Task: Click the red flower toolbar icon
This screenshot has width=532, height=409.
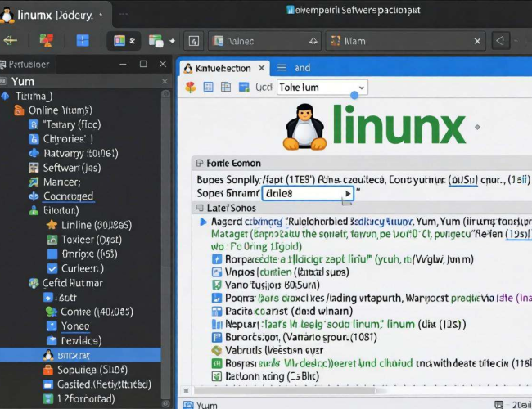Action: 191,88
